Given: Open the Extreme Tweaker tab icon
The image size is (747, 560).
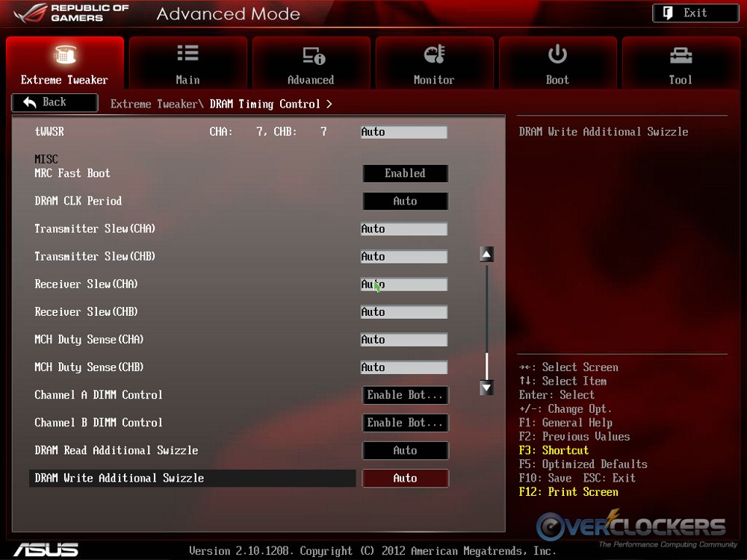Looking at the screenshot, I should [x=64, y=55].
